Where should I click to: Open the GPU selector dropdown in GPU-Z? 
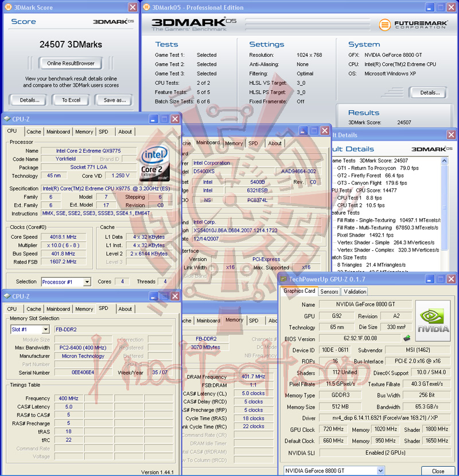pos(381,470)
